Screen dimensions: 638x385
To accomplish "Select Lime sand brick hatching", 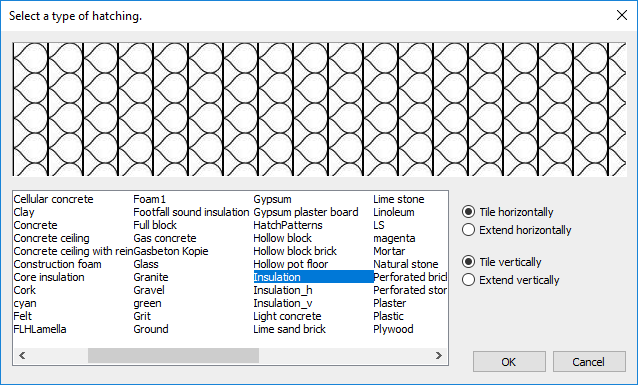I will (289, 330).
